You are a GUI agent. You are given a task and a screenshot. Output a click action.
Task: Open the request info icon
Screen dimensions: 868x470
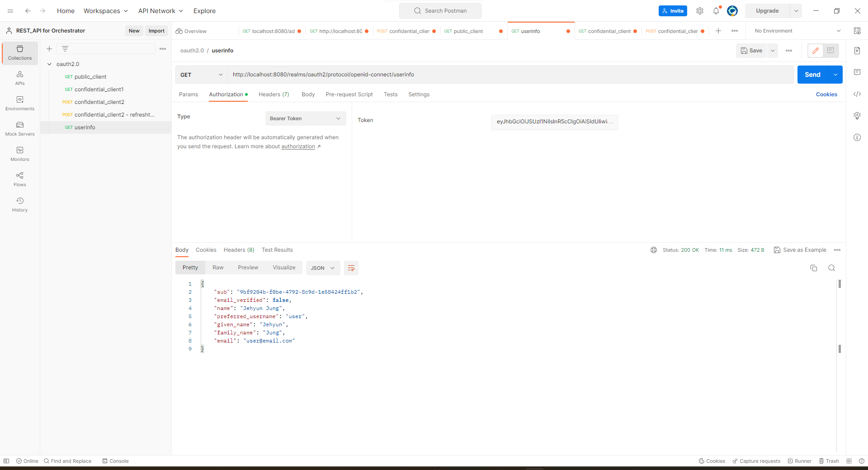click(x=857, y=137)
